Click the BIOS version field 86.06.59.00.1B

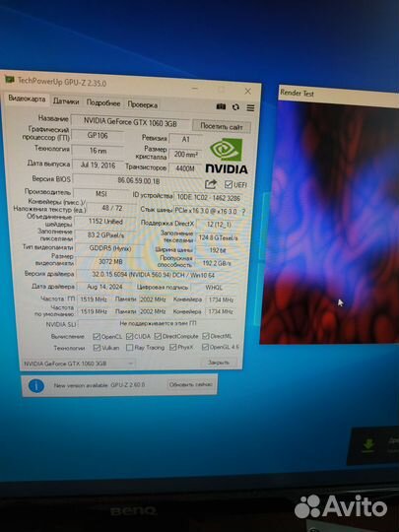139,181
